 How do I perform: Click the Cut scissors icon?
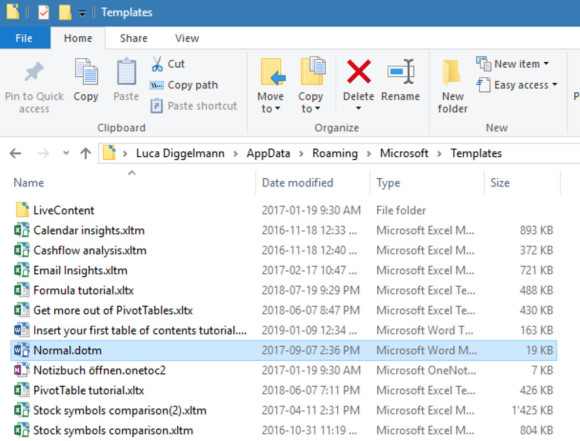[x=157, y=64]
